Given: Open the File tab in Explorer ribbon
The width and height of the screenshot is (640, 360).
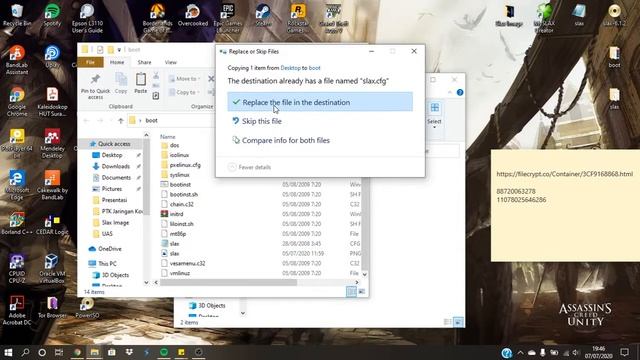Looking at the screenshot, I should [x=90, y=62].
